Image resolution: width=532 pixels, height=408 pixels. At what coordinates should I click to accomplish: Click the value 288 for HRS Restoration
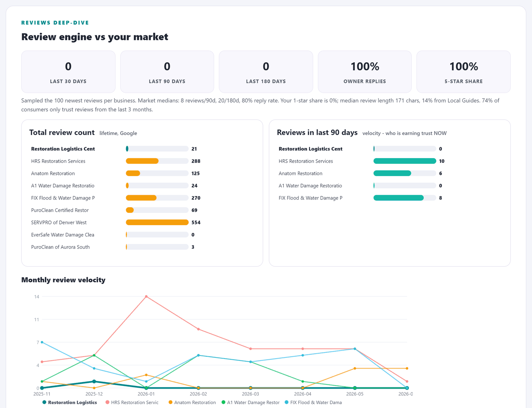pos(196,161)
